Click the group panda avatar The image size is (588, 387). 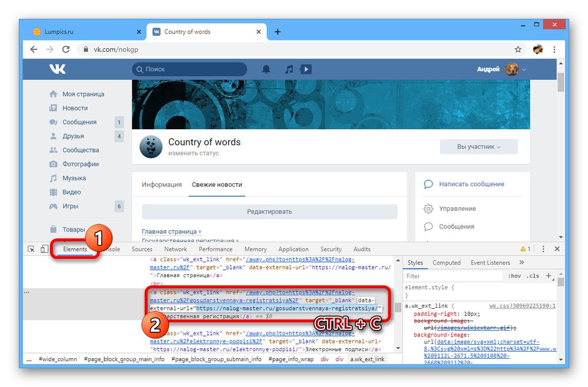coord(151,146)
